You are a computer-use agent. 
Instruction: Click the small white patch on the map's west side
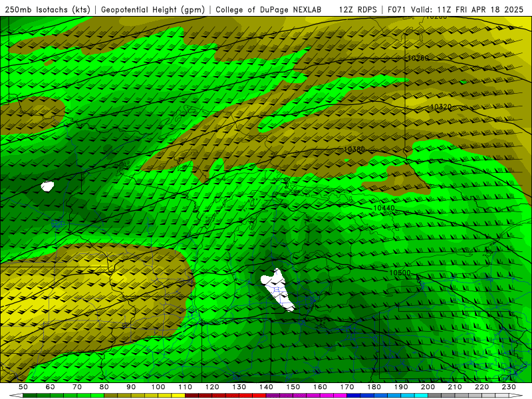[x=47, y=186]
